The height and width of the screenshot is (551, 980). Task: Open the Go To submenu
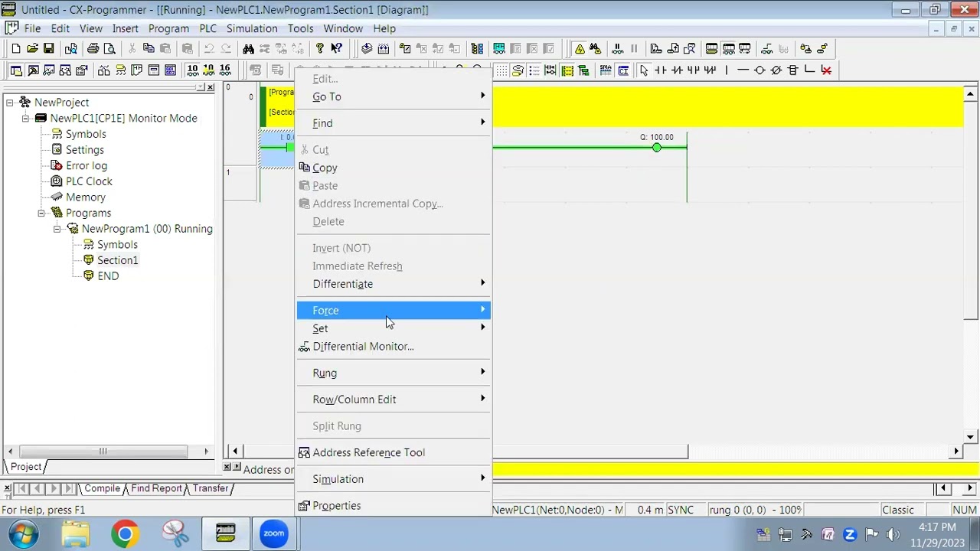point(394,97)
